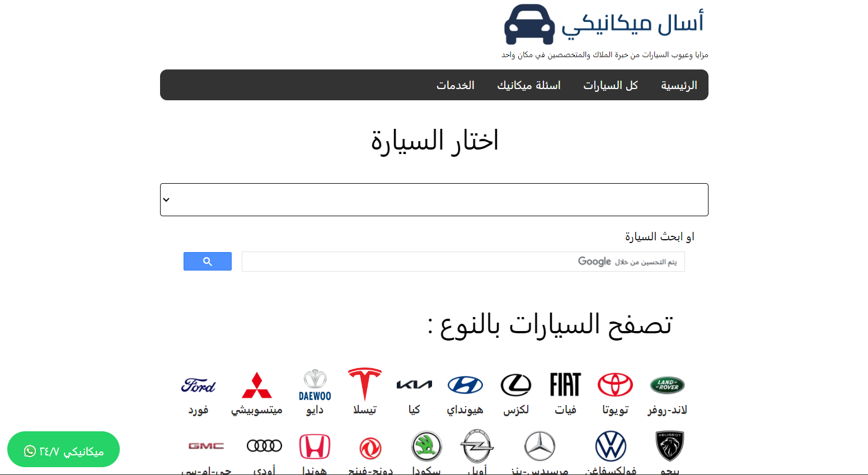This screenshot has width=868, height=475.
Task: Open the Kia brand logo
Action: [x=414, y=384]
